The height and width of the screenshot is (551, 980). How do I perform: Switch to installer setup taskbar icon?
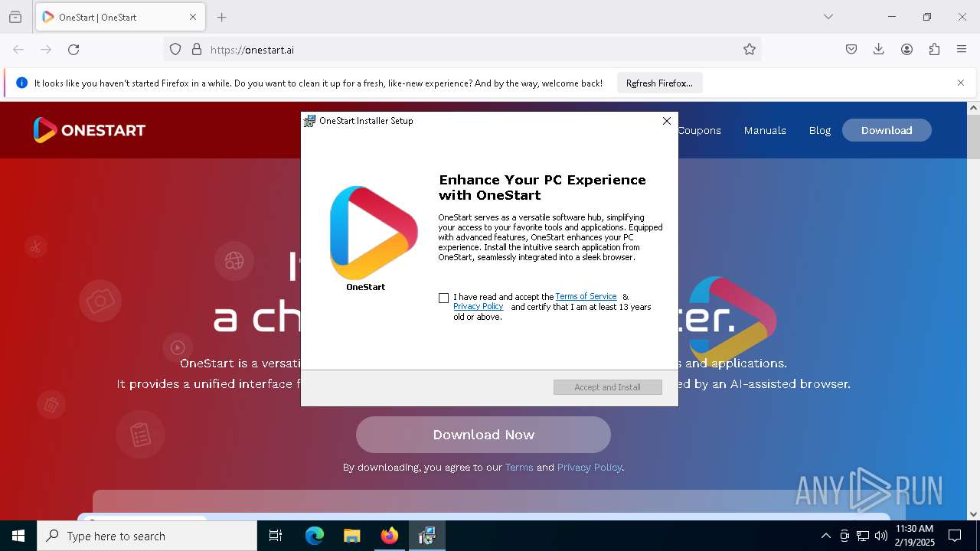pyautogui.click(x=427, y=536)
